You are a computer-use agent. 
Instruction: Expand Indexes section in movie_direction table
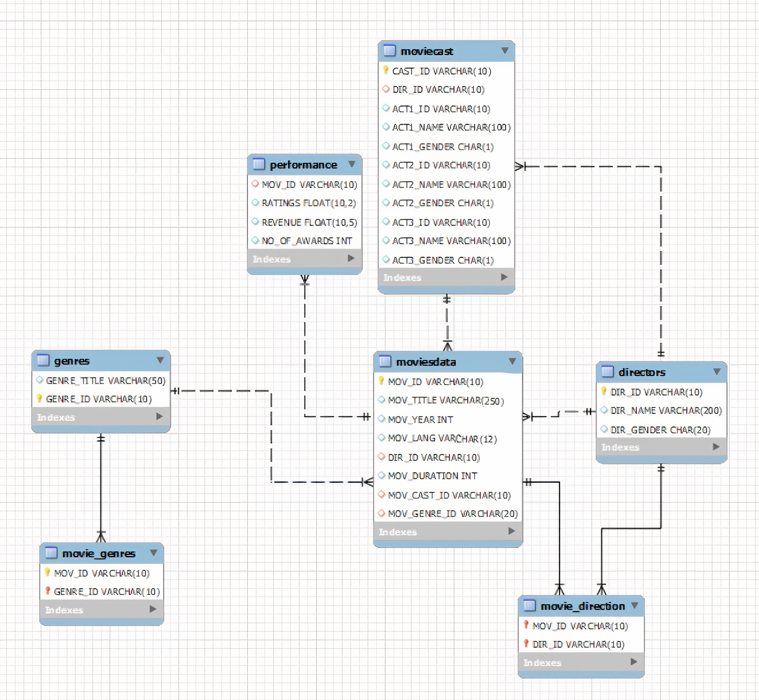point(634,662)
